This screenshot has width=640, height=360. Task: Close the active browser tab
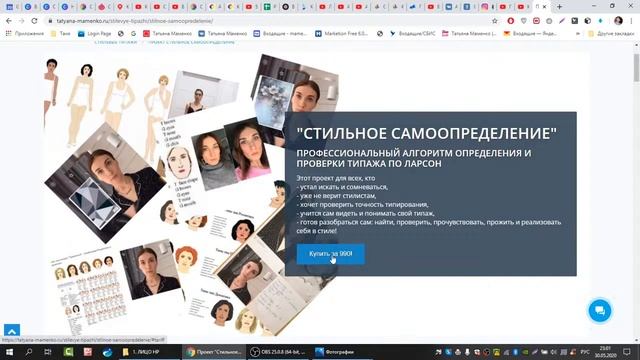pyautogui.click(x=544, y=7)
